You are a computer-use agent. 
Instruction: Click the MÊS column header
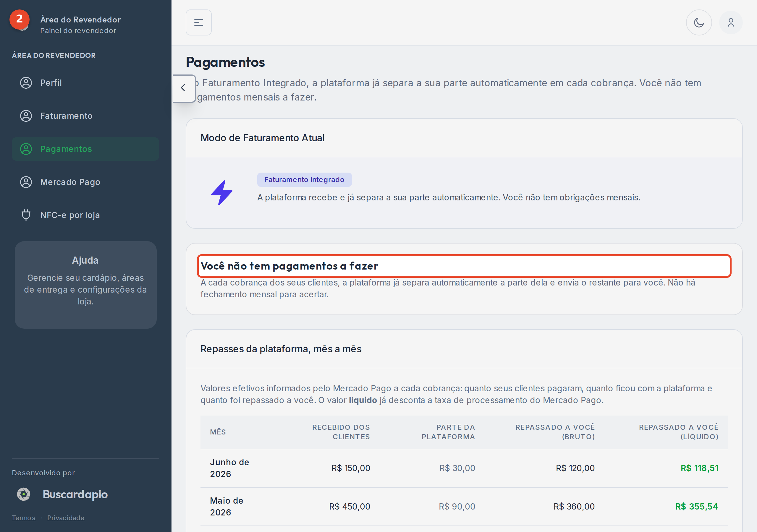218,432
